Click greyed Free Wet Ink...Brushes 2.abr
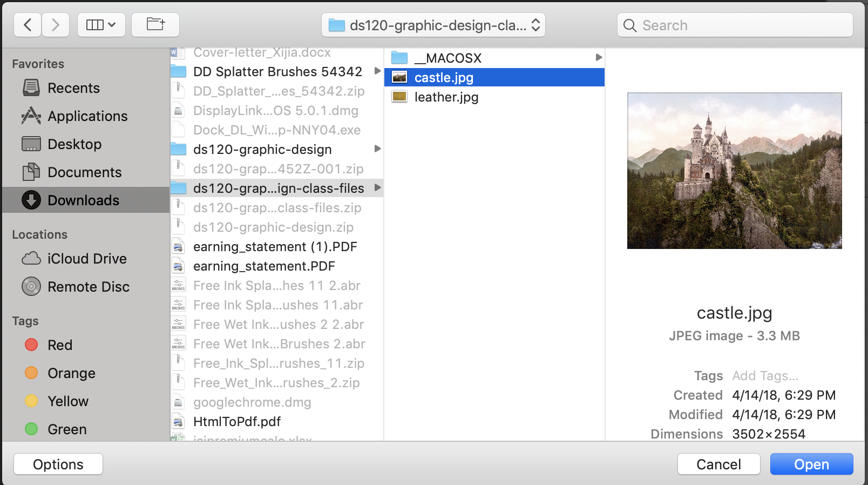The width and height of the screenshot is (868, 485). pyautogui.click(x=276, y=344)
